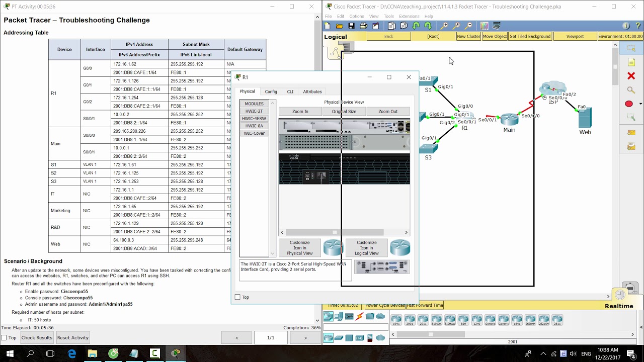Image resolution: width=644 pixels, height=362 pixels.
Task: Select the Place Note tool
Action: (x=631, y=62)
